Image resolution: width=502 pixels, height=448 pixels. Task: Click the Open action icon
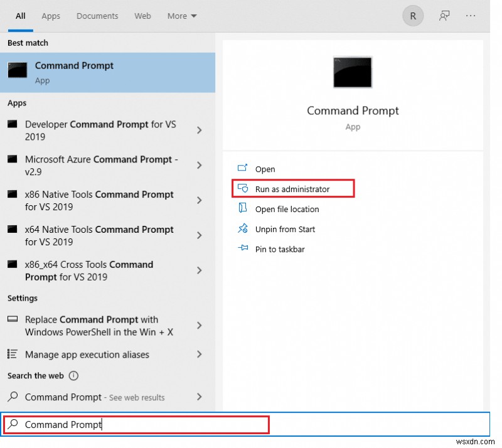(243, 169)
